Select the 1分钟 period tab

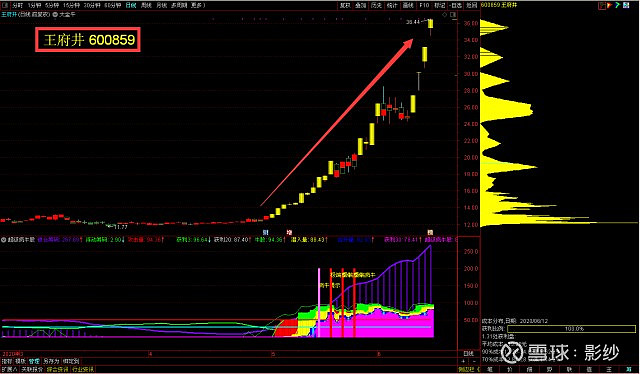click(x=34, y=5)
